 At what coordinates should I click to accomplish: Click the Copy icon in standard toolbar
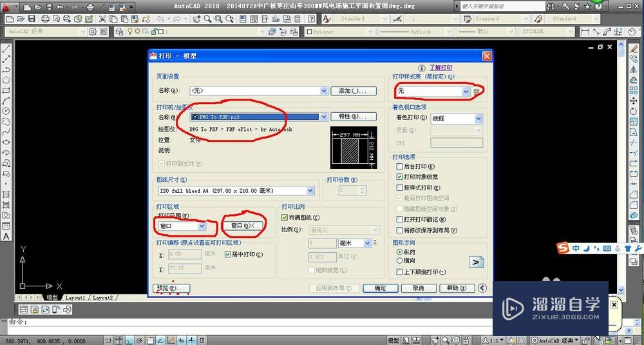[x=113, y=19]
